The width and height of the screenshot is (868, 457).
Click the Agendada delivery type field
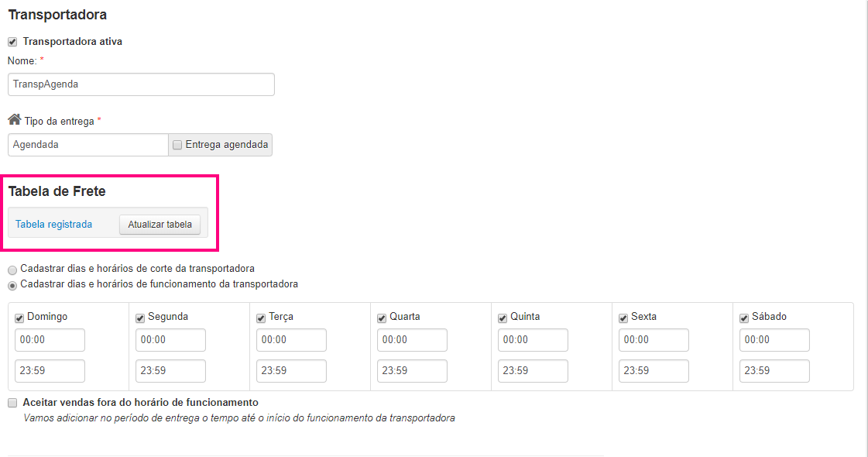pos(88,145)
